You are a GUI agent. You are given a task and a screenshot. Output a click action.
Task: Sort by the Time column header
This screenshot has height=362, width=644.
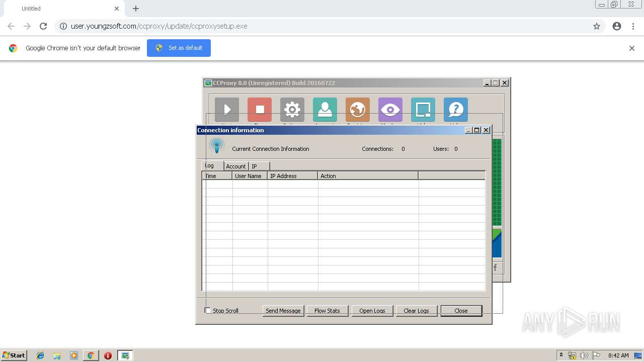(x=217, y=176)
